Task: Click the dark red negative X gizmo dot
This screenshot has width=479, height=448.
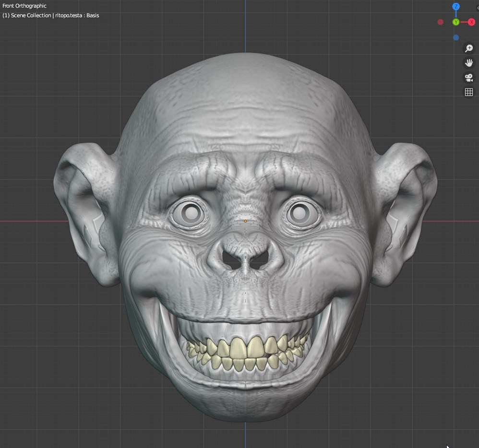Action: click(440, 22)
